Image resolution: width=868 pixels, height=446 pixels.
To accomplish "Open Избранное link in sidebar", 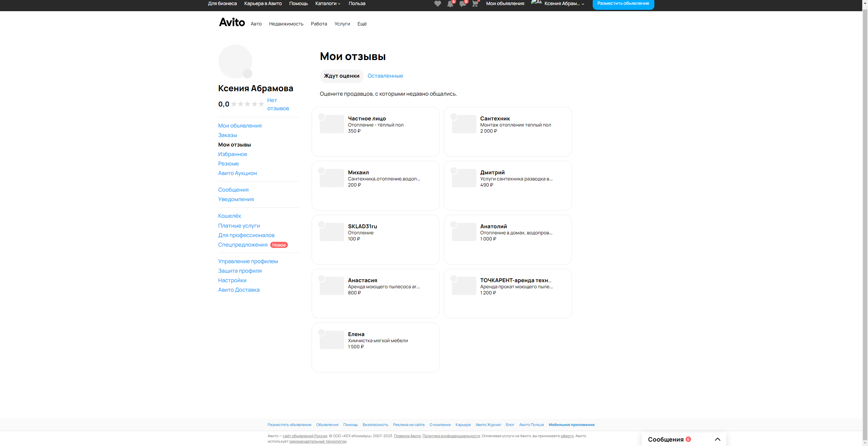I will (233, 154).
